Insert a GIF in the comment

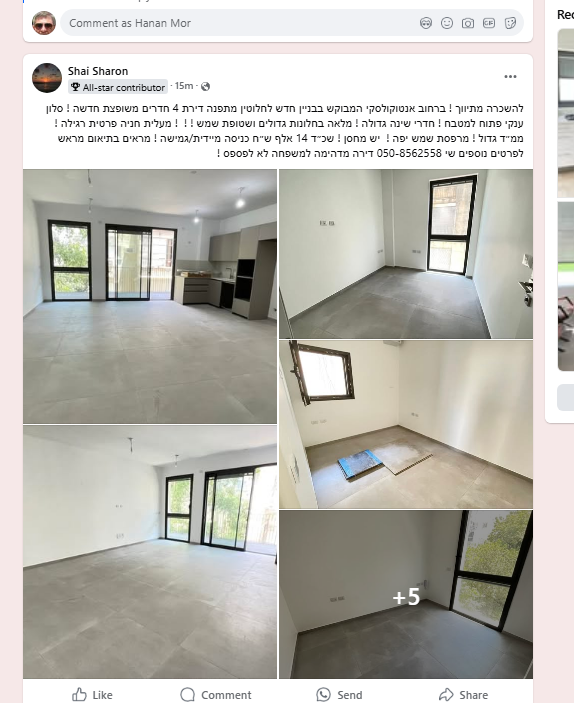click(x=489, y=23)
